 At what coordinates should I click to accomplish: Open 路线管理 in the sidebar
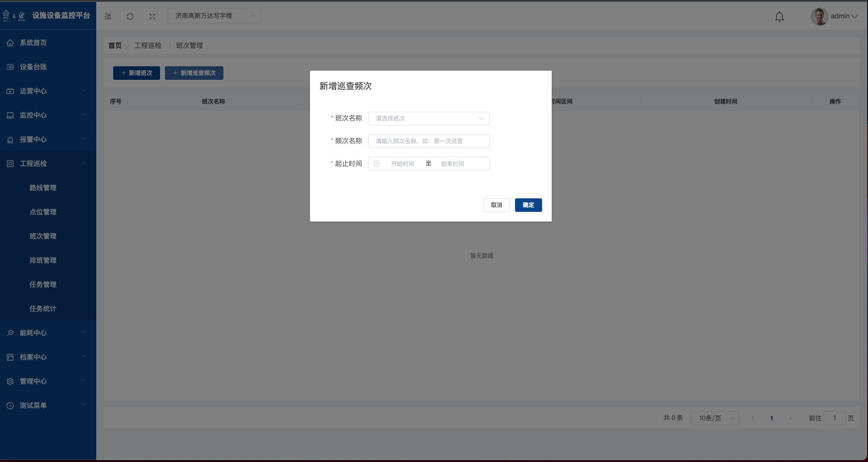pyautogui.click(x=43, y=188)
